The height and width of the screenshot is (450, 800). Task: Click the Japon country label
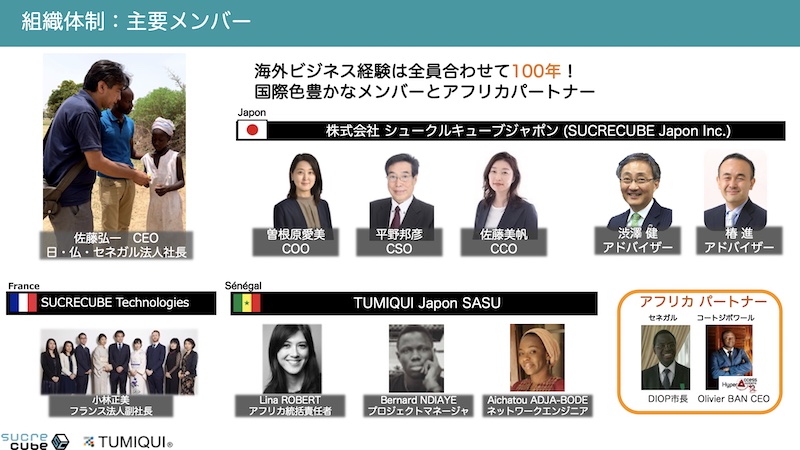(252, 112)
